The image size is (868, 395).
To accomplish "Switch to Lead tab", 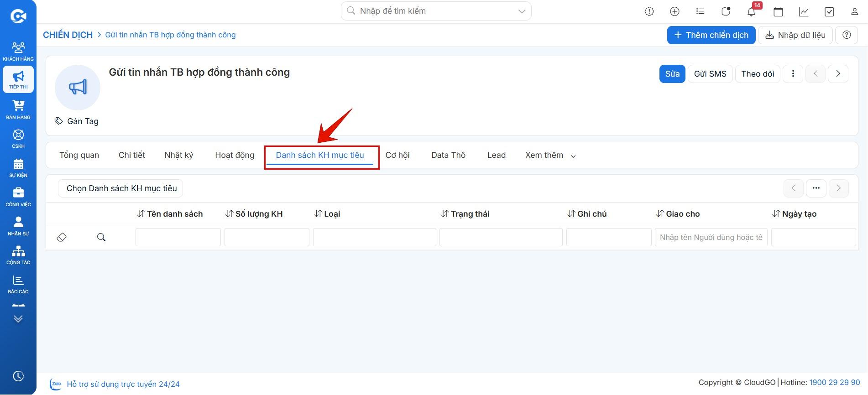I will [497, 155].
